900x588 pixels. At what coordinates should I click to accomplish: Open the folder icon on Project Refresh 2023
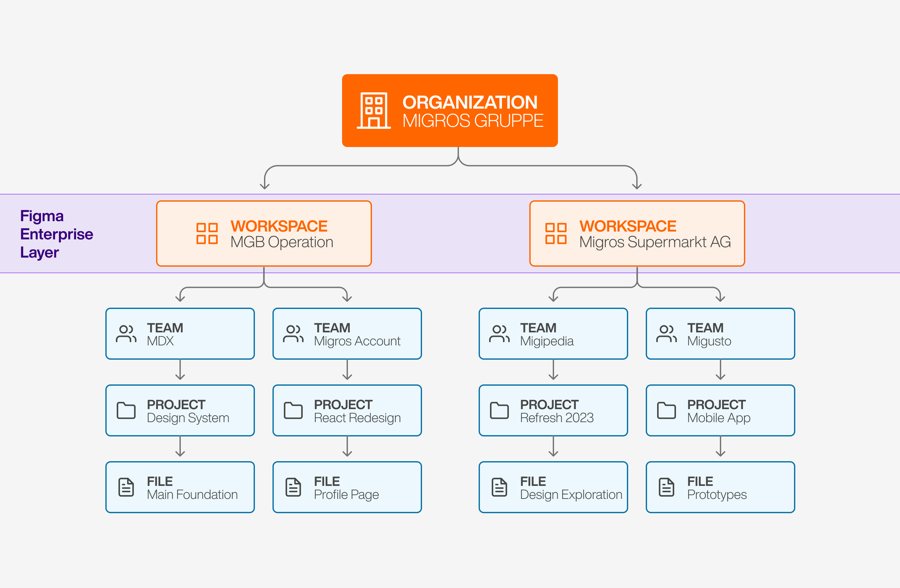[x=498, y=410]
